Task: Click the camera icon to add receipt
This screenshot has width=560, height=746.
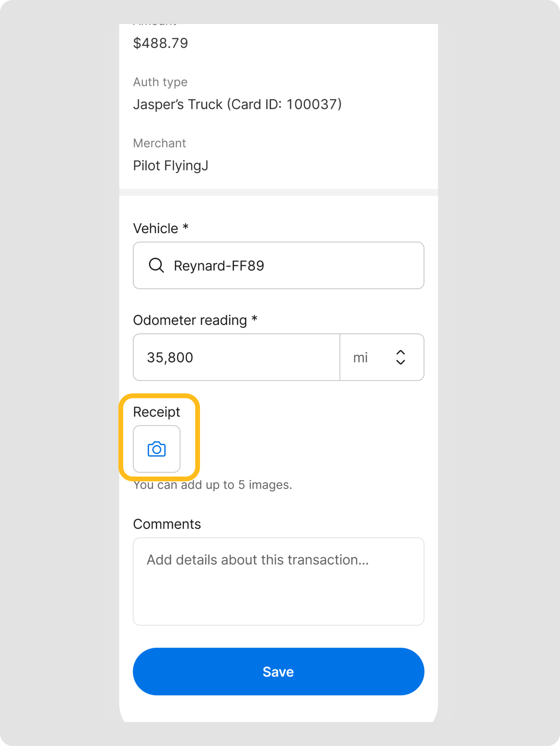Action: point(157,449)
